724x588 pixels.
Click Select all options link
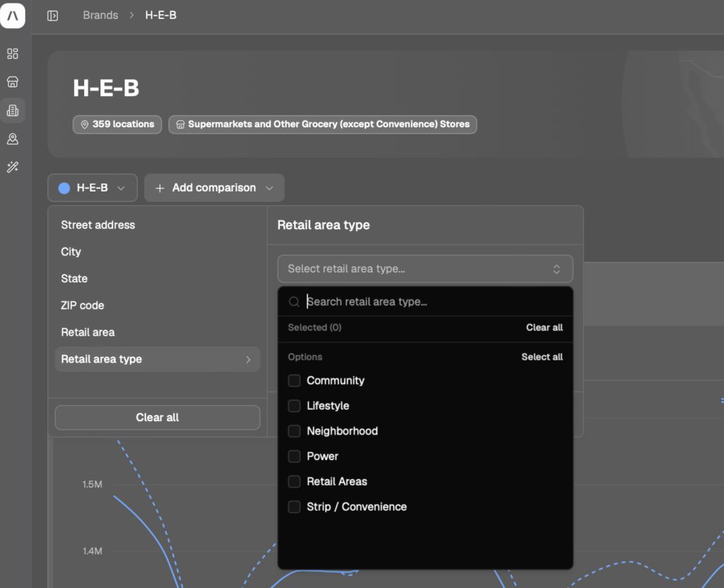point(542,357)
